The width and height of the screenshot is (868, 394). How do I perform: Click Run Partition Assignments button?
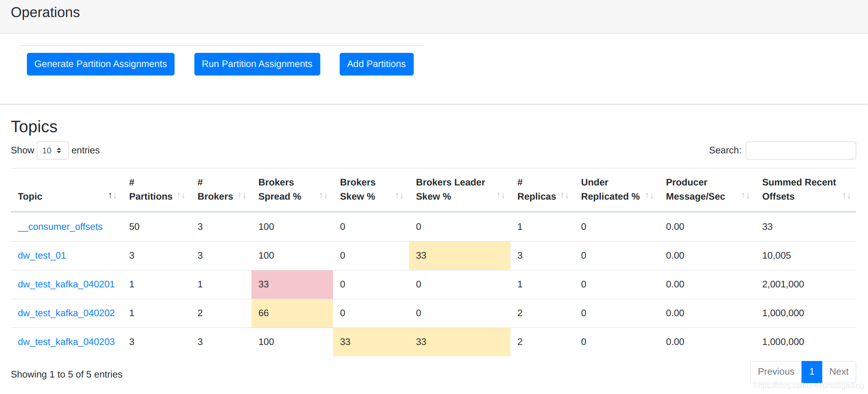(x=257, y=64)
